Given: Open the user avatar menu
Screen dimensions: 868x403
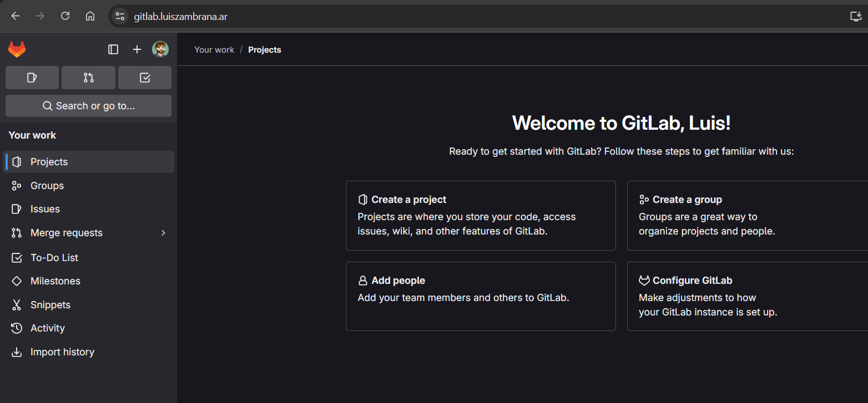Looking at the screenshot, I should (160, 49).
